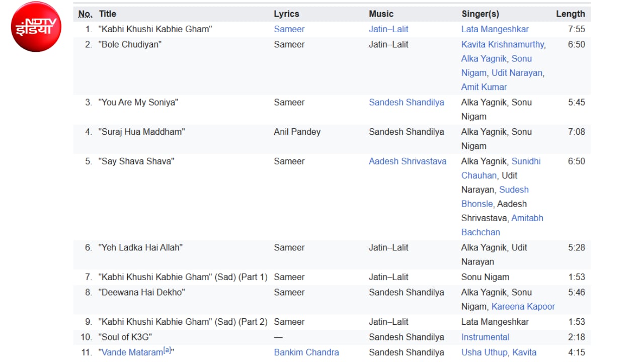Click the 4:15 length value
Viewport: 644px width, 362px height.
(x=577, y=352)
